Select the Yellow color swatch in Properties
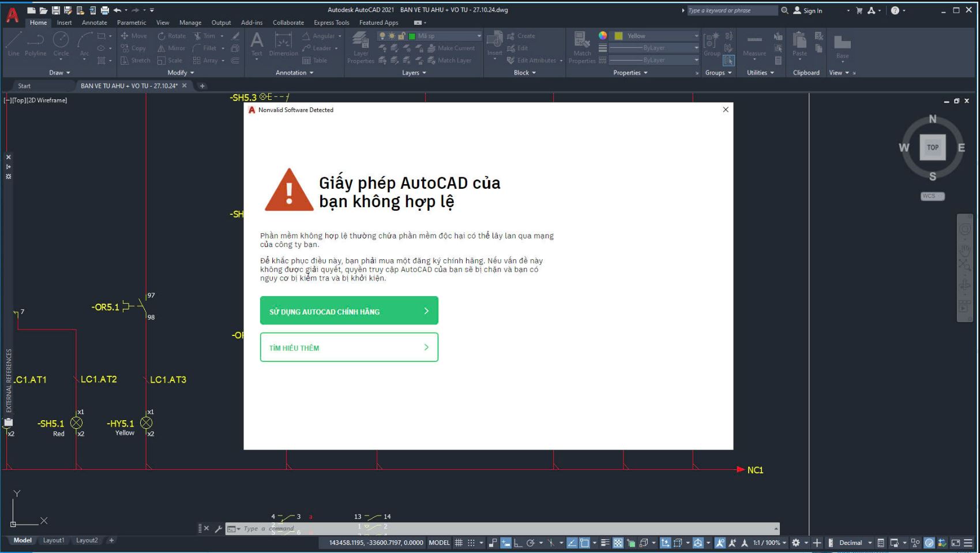This screenshot has height=553, width=980. [x=619, y=35]
